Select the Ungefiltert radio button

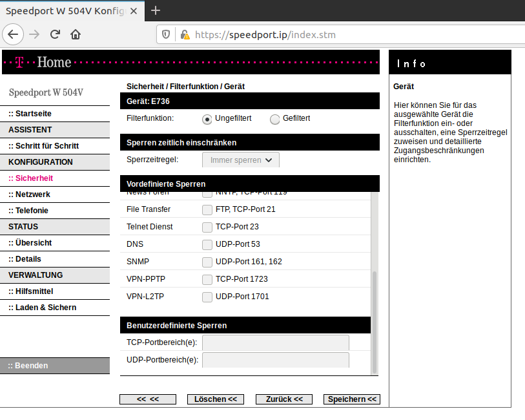[x=207, y=120]
